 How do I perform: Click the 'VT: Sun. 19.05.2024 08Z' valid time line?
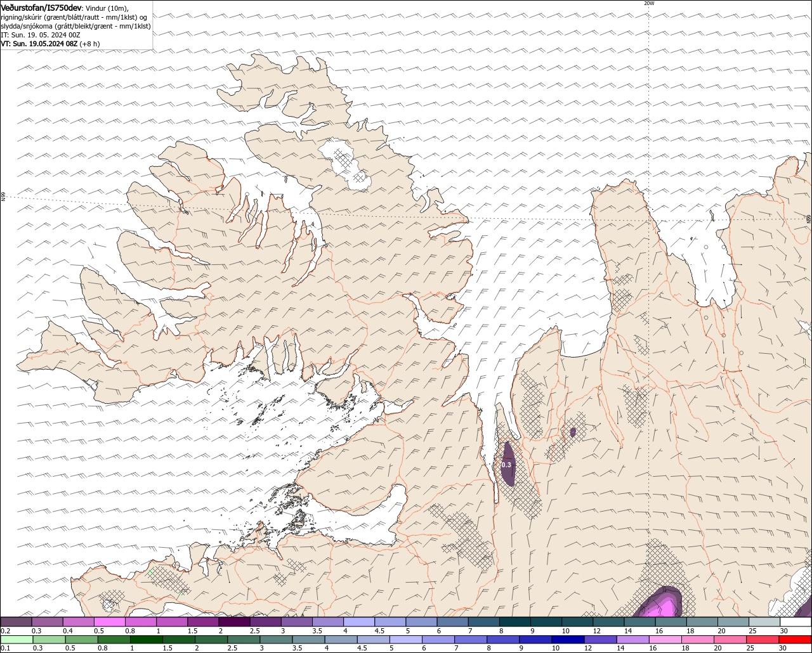tap(39, 44)
